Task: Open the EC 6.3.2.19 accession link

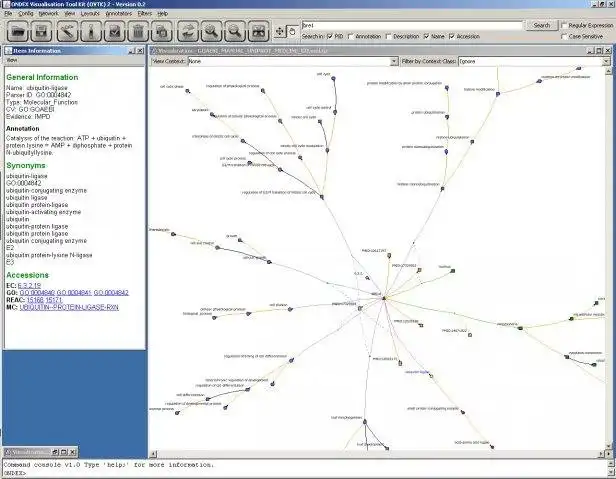Action: [29, 286]
